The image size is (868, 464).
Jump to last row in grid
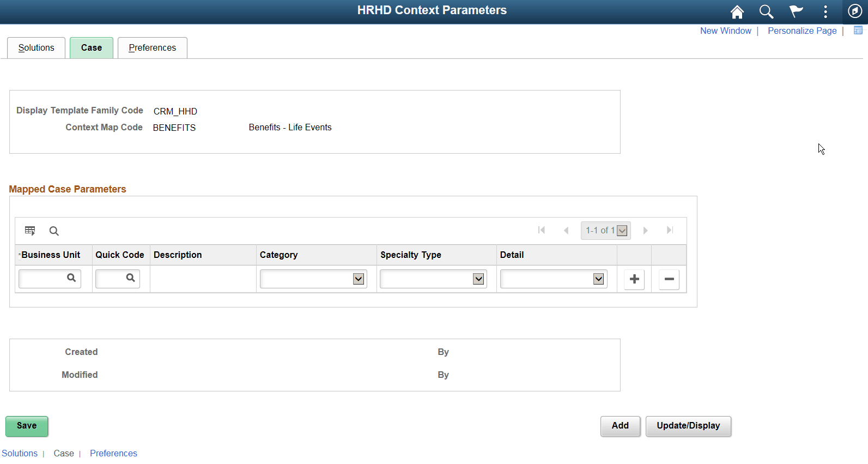click(x=670, y=230)
